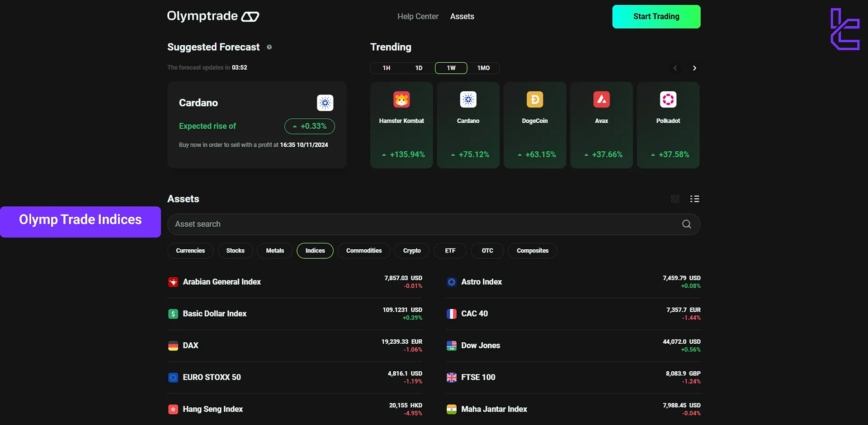
Task: Click the Start Trading button
Action: pyautogui.click(x=656, y=17)
